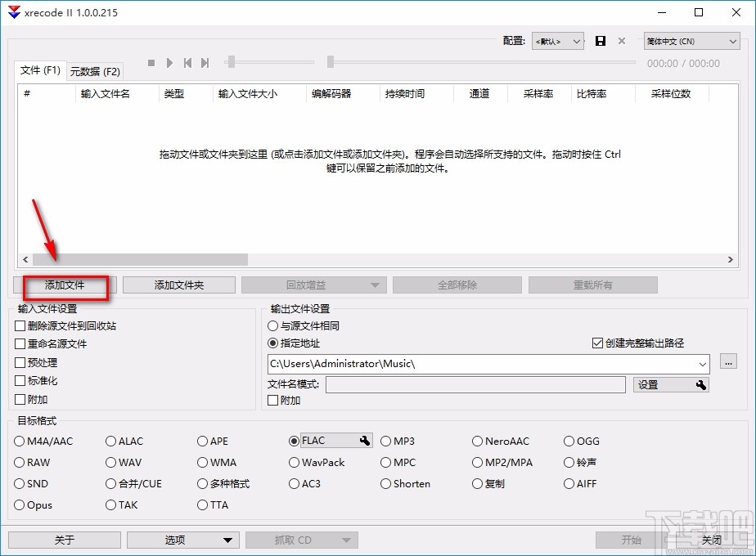Uncheck 创建完整输出路径
Image resolution: width=756 pixels, height=556 pixels.
click(598, 343)
